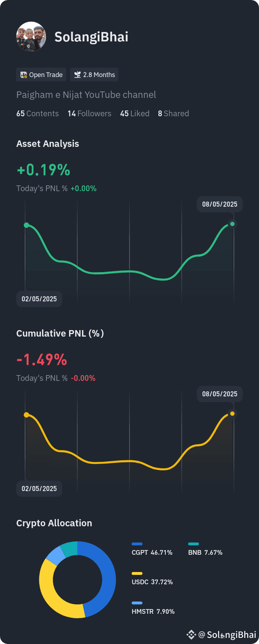
Task: Click the 08/05/2025 tooltip on Cumulative PNL chart
Action: pos(220,394)
